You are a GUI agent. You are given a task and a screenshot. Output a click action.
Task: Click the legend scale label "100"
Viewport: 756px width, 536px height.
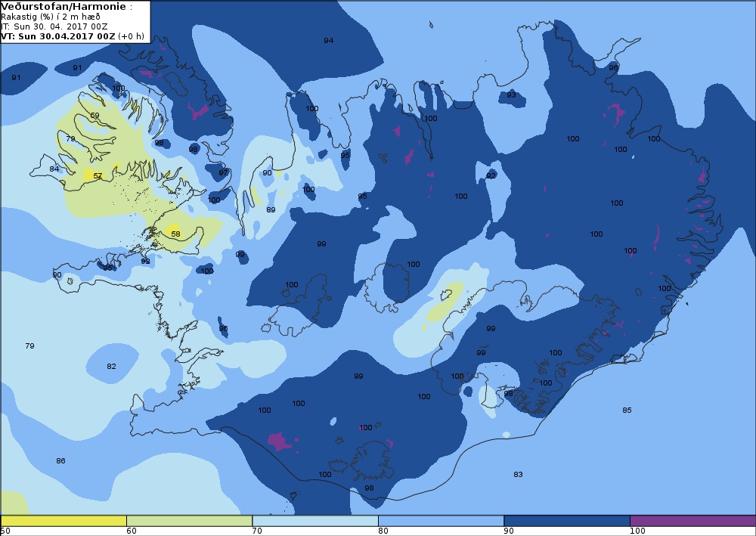click(637, 531)
